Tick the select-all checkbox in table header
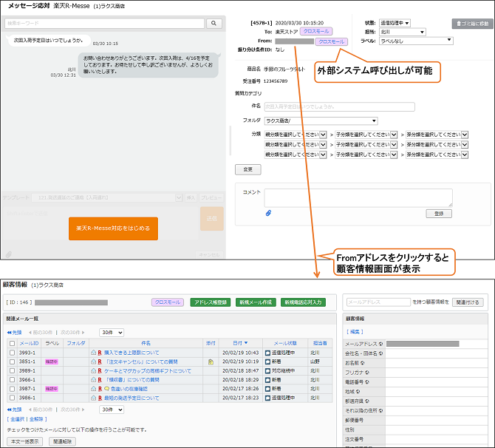 click(12, 344)
